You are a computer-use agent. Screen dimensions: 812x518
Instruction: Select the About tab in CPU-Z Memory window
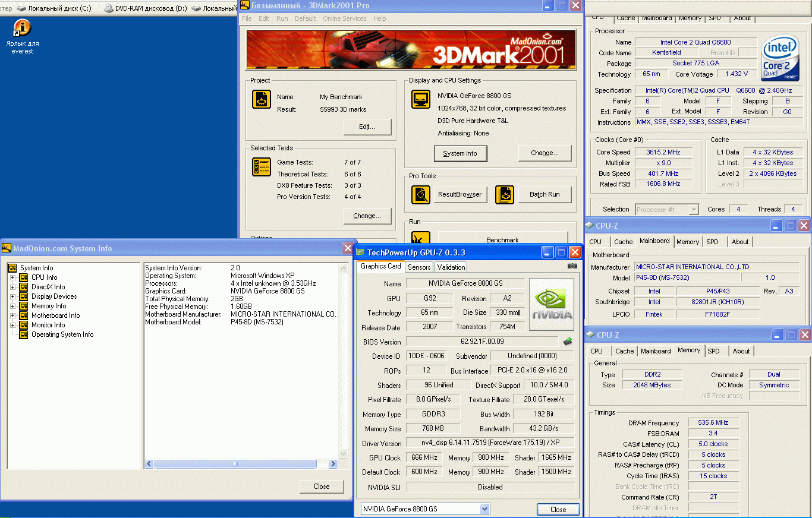point(741,351)
